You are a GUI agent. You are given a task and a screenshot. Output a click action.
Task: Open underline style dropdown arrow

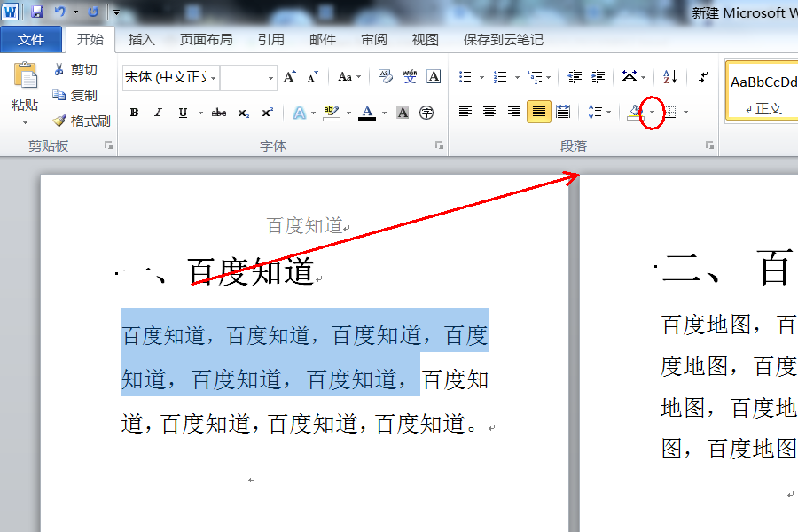pyautogui.click(x=200, y=113)
